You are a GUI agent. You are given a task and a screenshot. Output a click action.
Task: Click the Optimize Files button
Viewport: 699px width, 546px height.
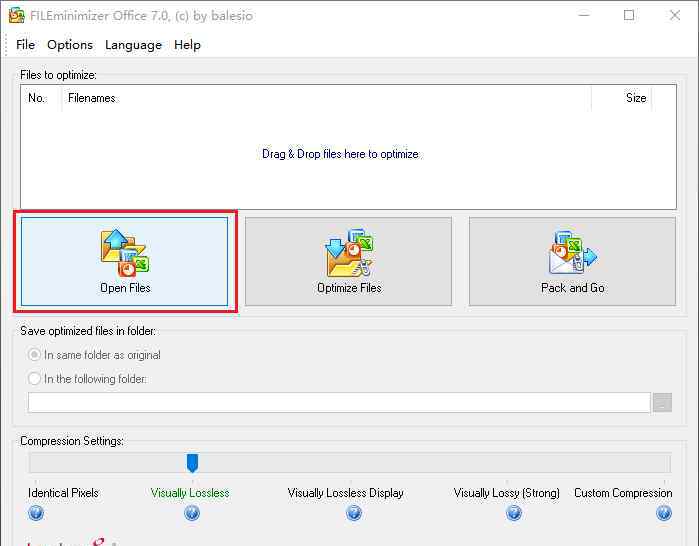click(348, 262)
